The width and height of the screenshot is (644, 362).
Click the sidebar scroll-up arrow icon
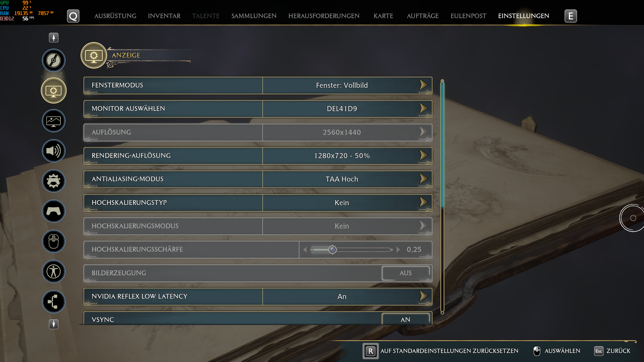[x=54, y=38]
